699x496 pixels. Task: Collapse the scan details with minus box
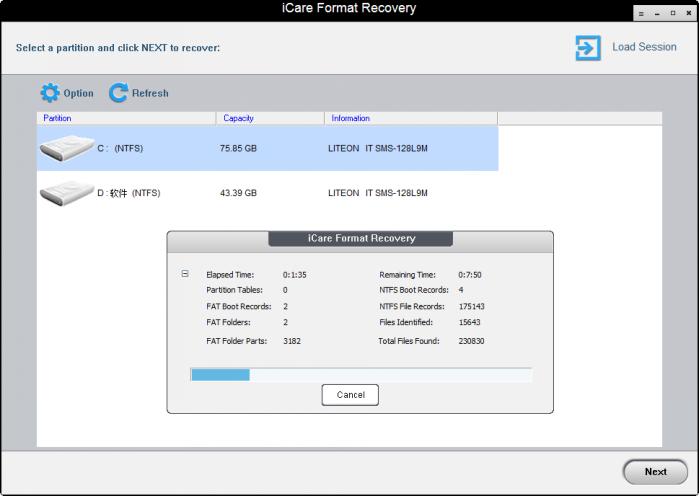click(x=185, y=274)
